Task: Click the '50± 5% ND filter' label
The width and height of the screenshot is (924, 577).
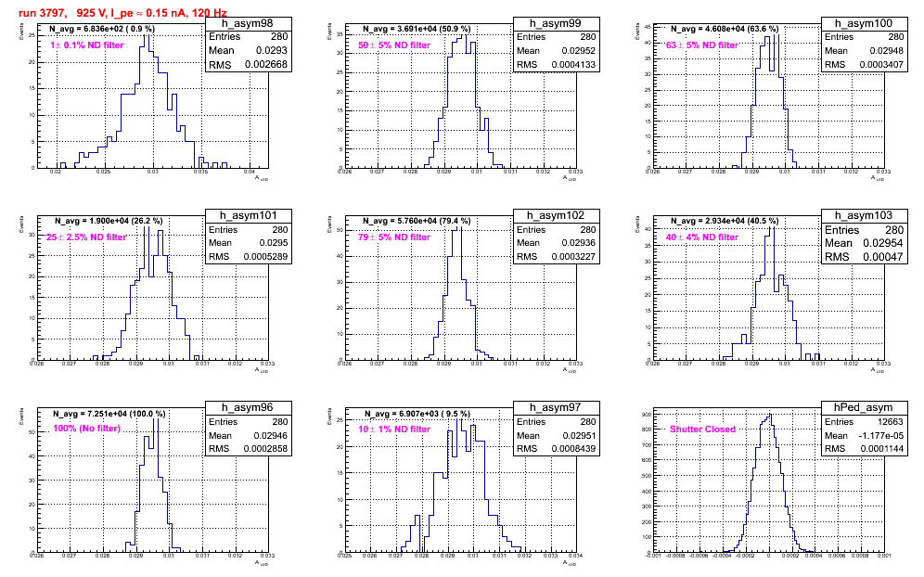Action: (x=394, y=45)
